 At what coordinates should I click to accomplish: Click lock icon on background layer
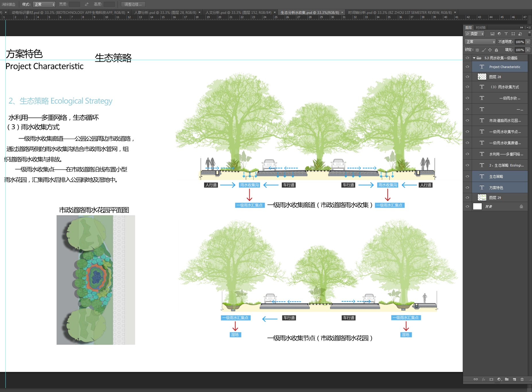point(521,206)
